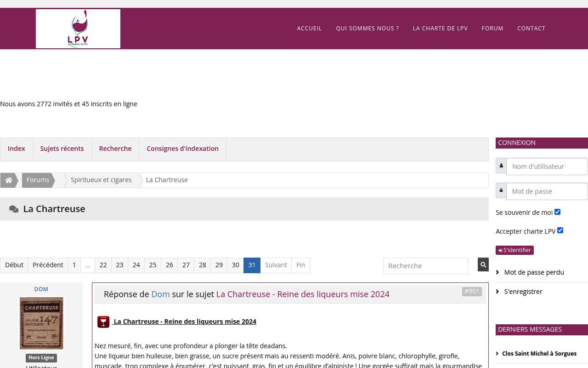Go to page 27
Viewport: 588px width, 368px height.
coord(186,265)
